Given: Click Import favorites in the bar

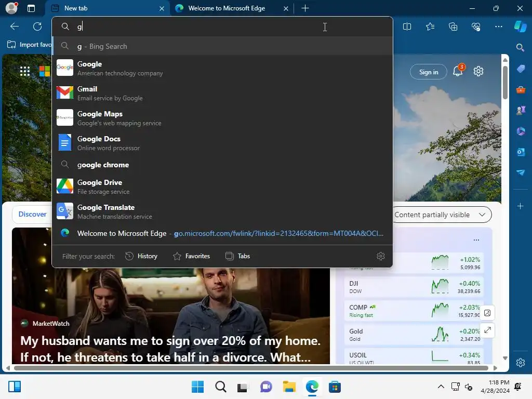Looking at the screenshot, I should (29, 45).
